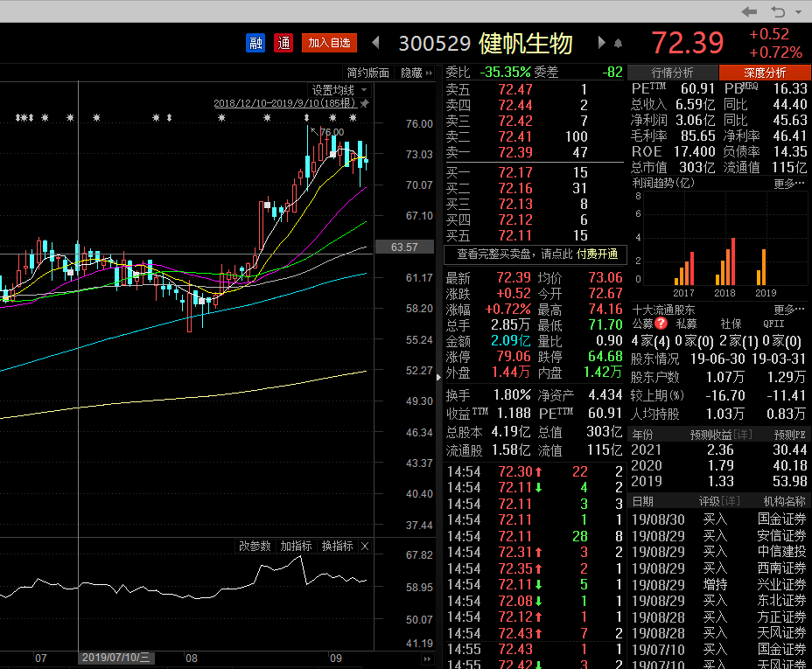812x669 pixels.
Task: Open the 设置均线 dropdown
Action: click(339, 90)
